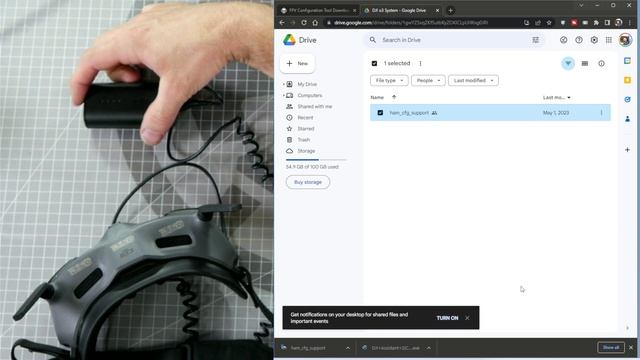The height and width of the screenshot is (360, 640).
Task: Select the Google Drive browser tab
Action: 400,10
